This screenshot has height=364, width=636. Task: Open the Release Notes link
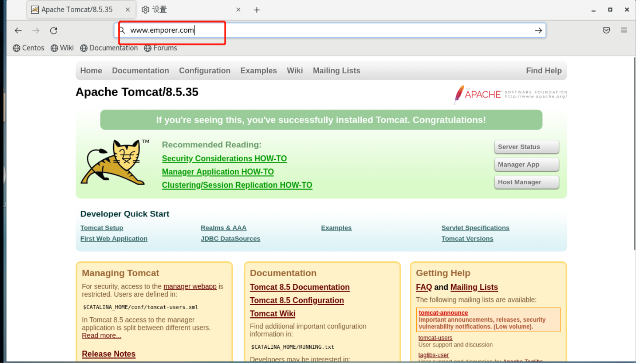(x=109, y=354)
